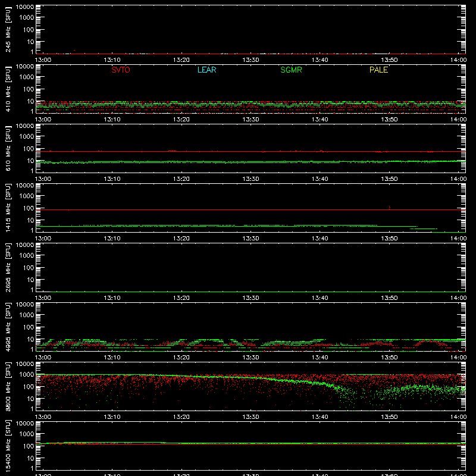This screenshot has width=476, height=476.
Task: Select the 1415 MHz [SFU] axis title
Action: (8, 208)
